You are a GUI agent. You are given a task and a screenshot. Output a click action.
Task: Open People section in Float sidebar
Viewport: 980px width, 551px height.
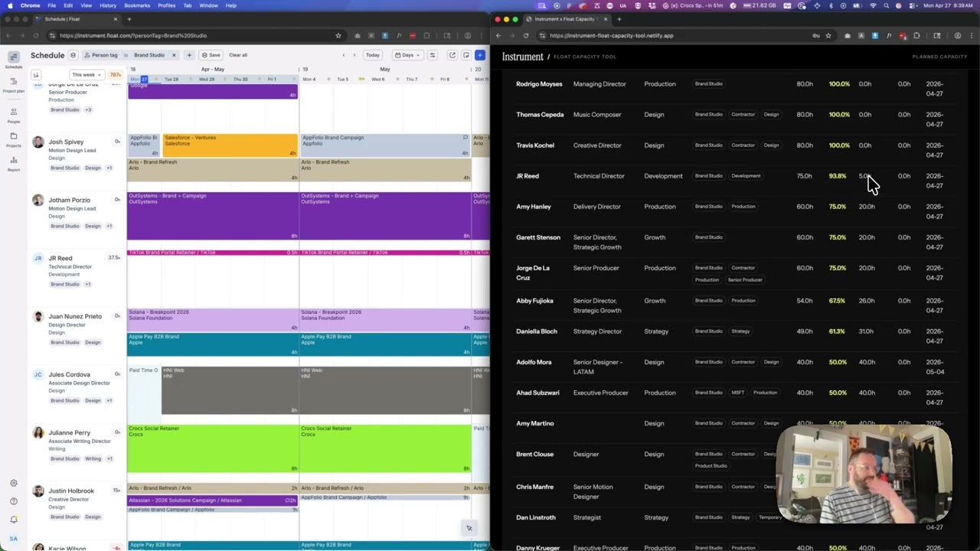click(14, 115)
